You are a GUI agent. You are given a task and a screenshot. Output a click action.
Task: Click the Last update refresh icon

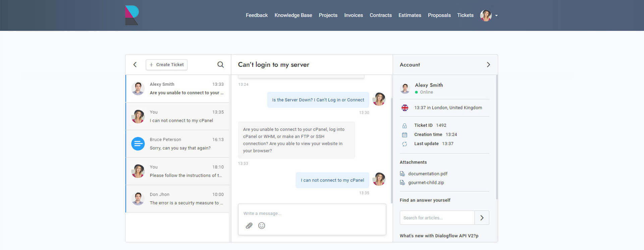coord(405,144)
